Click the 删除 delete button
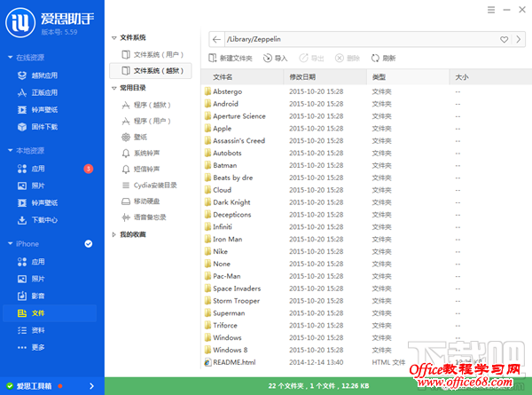 click(x=348, y=58)
